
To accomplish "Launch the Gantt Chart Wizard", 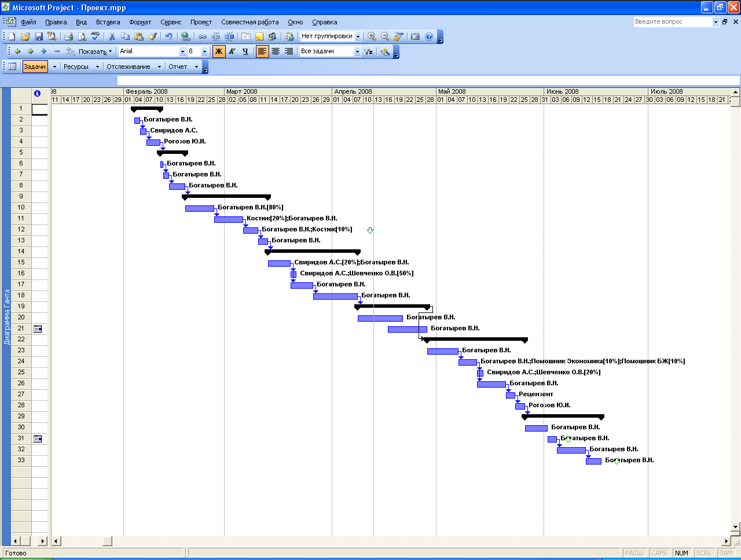I will coord(385,51).
